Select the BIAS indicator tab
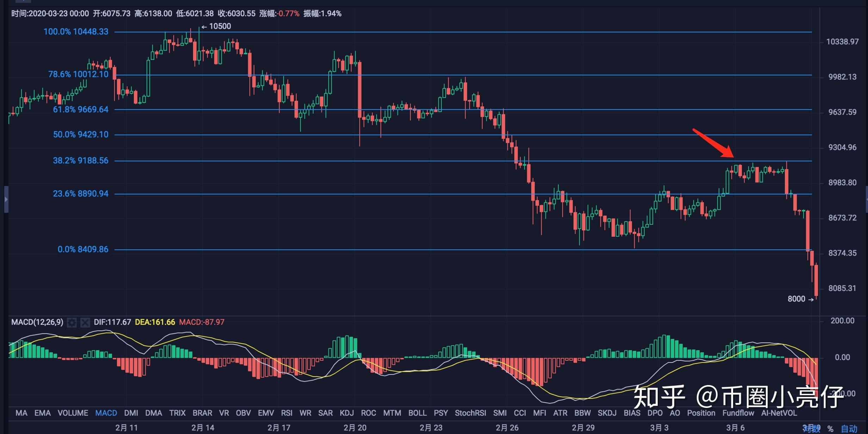The height and width of the screenshot is (434, 868). coord(632,413)
